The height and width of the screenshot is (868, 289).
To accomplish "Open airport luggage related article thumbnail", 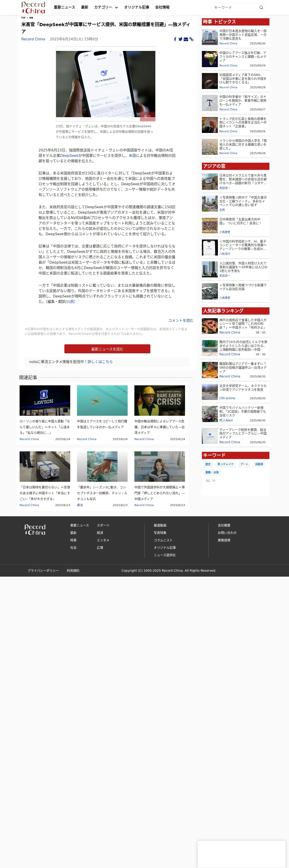I will 45,466.
